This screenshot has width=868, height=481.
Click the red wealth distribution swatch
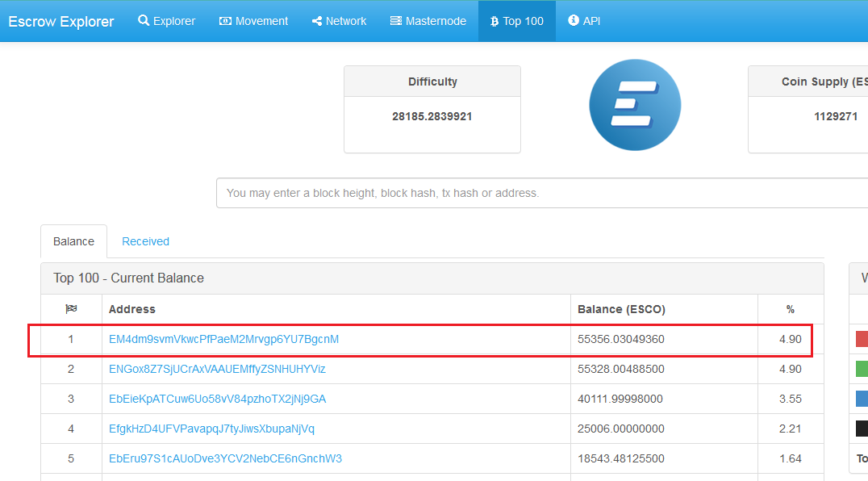tap(862, 339)
